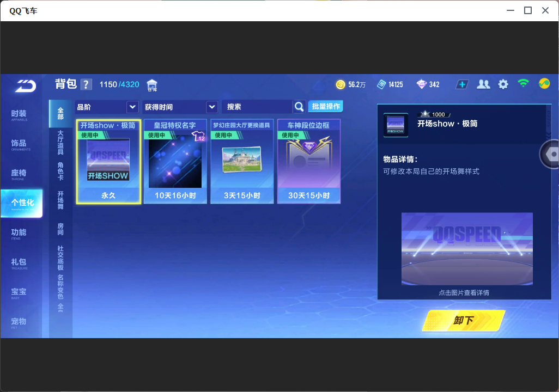Tap the plus recharge icon
The height and width of the screenshot is (392, 559).
click(x=462, y=84)
